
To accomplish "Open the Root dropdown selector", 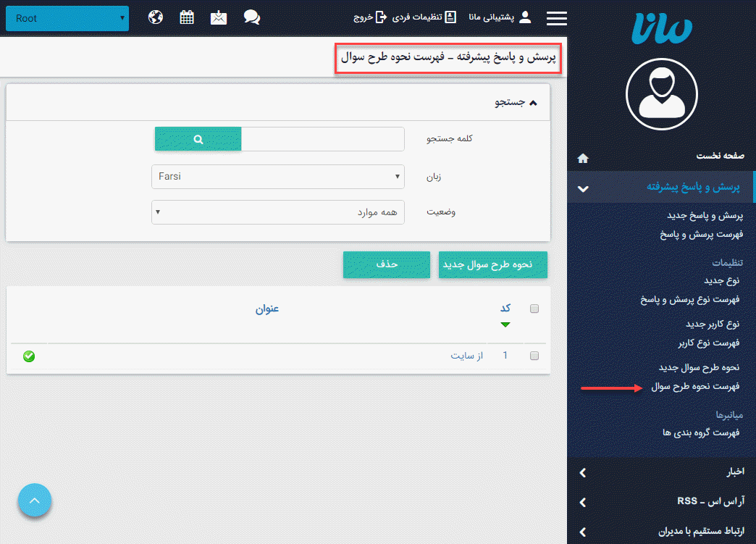I will pos(67,18).
